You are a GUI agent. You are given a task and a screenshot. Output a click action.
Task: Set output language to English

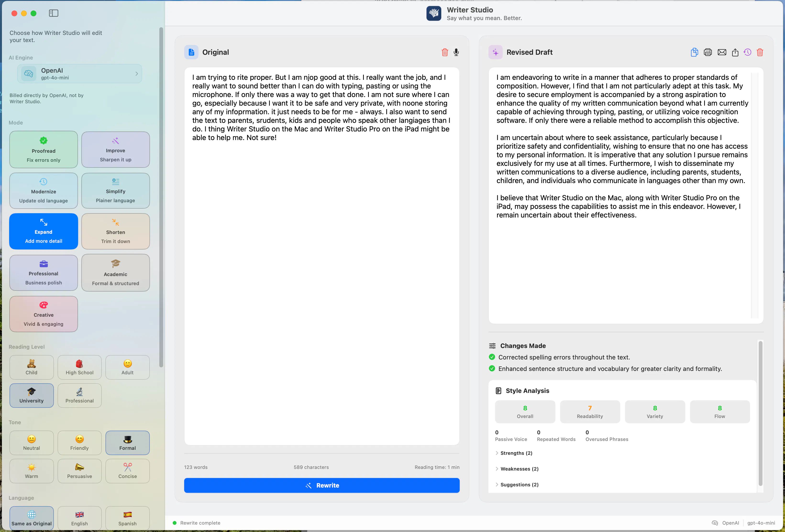pos(79,518)
